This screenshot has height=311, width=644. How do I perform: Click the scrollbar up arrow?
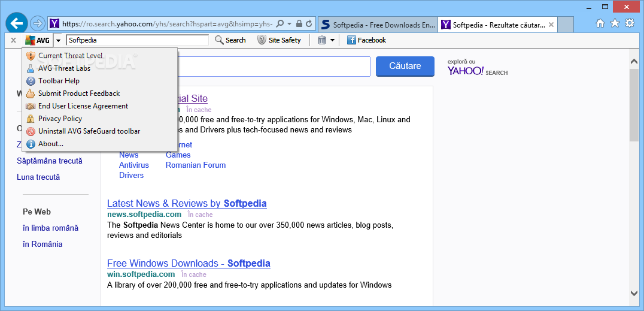tap(634, 61)
